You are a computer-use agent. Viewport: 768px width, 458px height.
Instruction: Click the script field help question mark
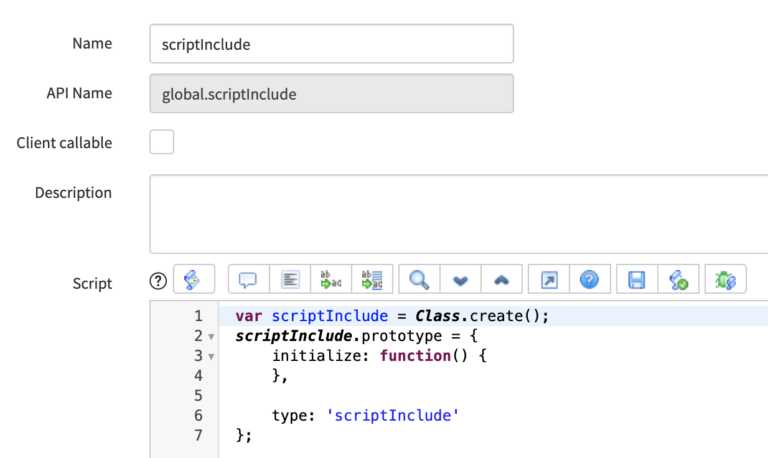click(157, 281)
